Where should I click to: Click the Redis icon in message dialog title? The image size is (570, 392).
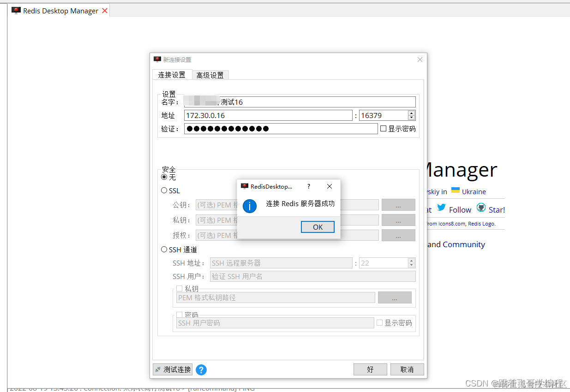[245, 186]
